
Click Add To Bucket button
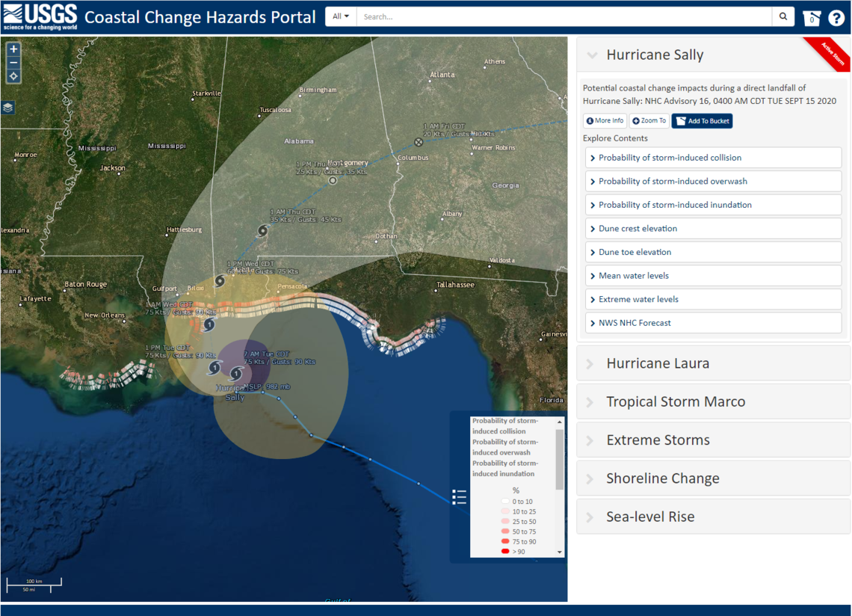(702, 120)
